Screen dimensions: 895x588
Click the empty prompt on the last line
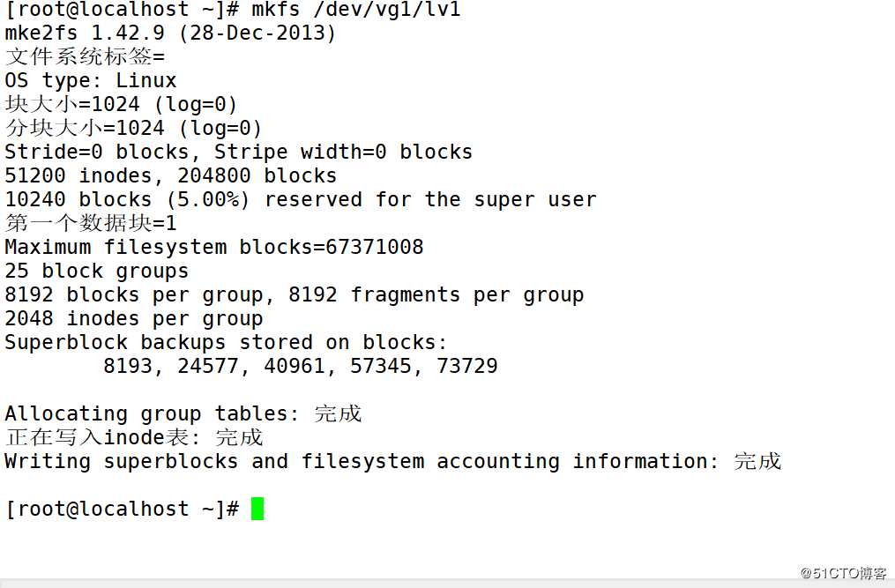click(x=122, y=509)
